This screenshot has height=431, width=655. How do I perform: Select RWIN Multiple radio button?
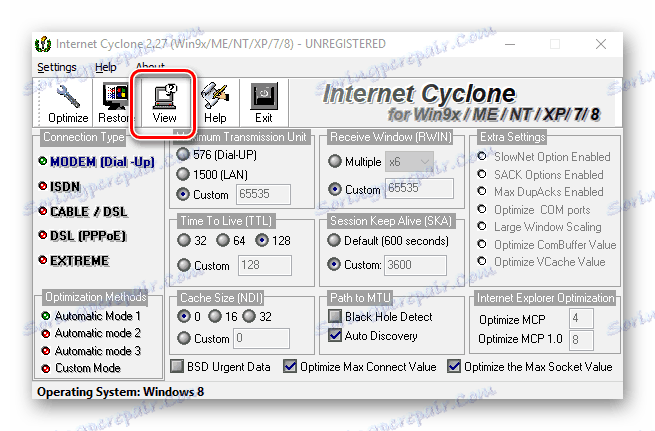[335, 161]
